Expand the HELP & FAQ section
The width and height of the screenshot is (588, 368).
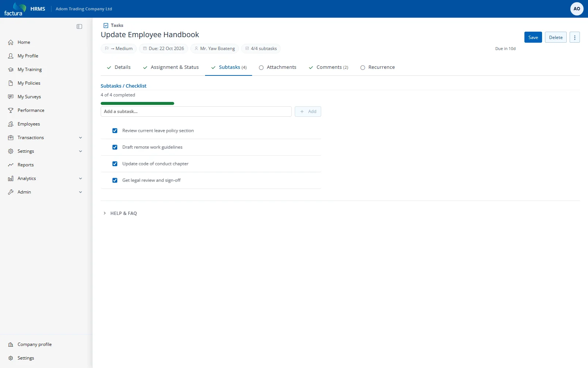pos(120,213)
